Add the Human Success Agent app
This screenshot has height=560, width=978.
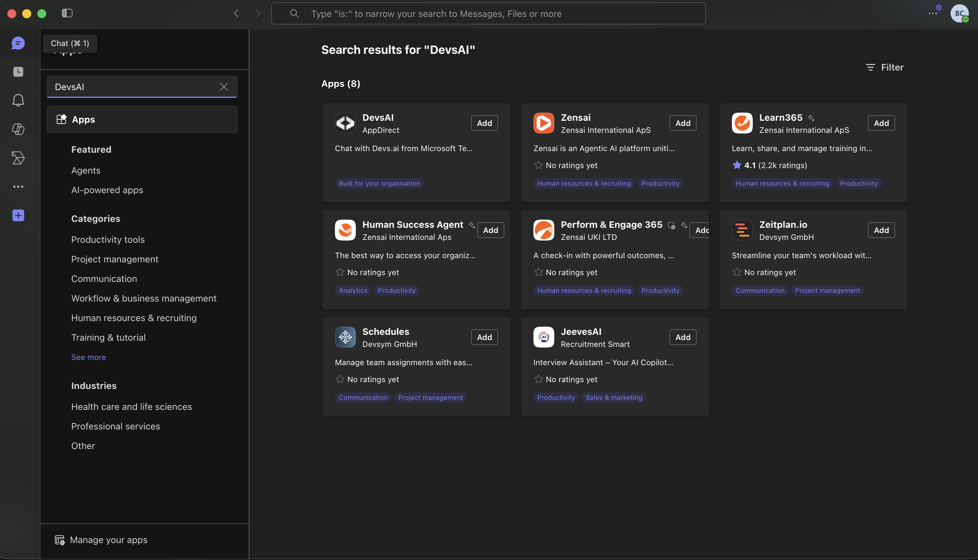coord(491,230)
